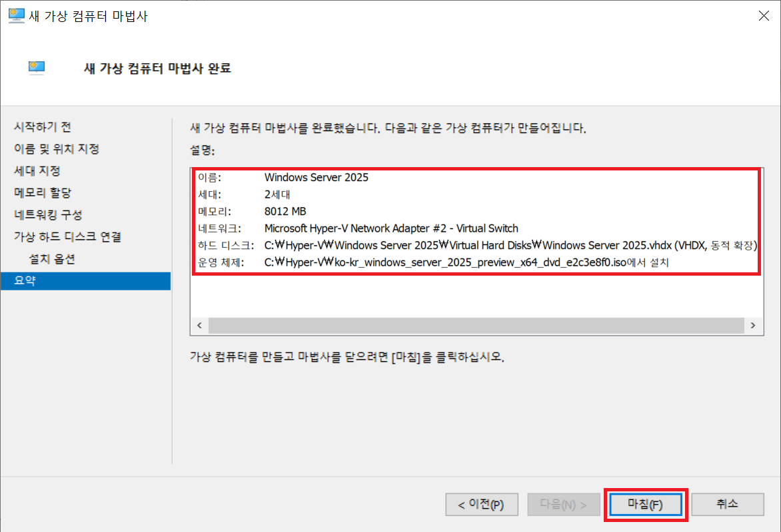Viewport: 781px width, 532px height.
Task: Click 마침(F) to create the virtual machine
Action: (x=644, y=504)
